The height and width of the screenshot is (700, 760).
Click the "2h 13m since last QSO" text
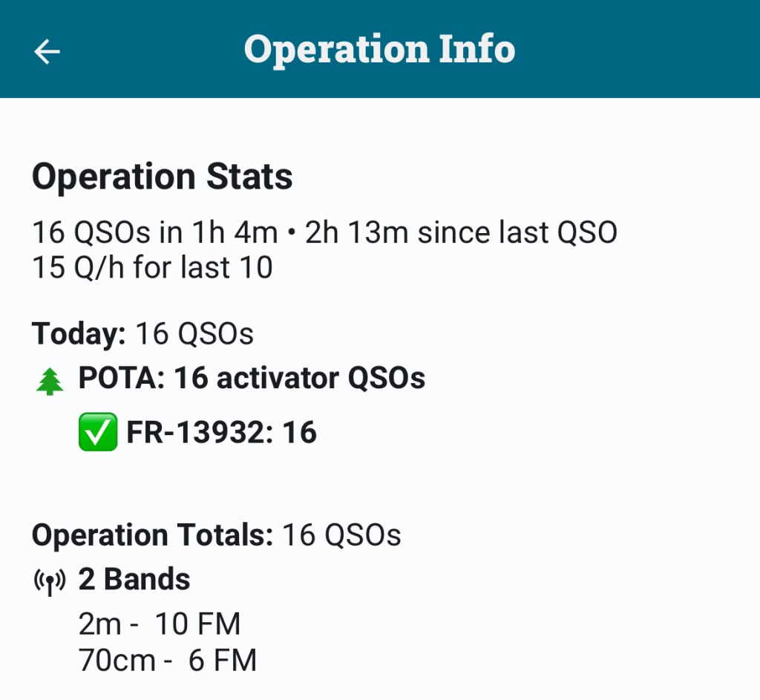[461, 233]
